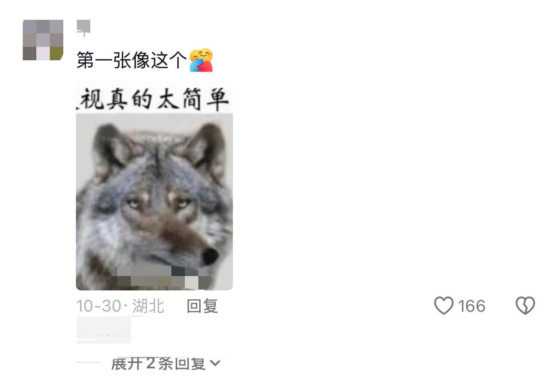
Task: Select the comment text 第一张像这个
Action: (131, 60)
